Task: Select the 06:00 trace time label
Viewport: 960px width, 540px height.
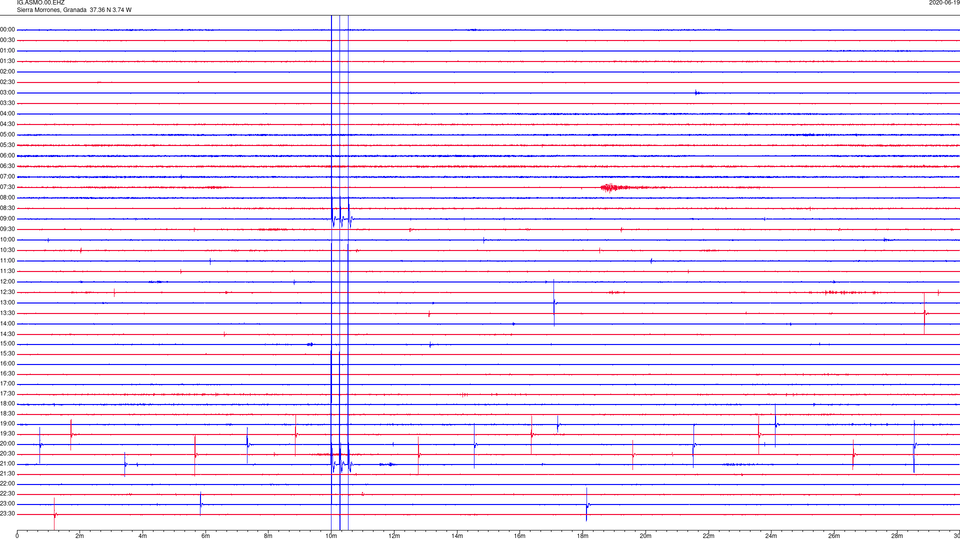Action: (x=7, y=156)
